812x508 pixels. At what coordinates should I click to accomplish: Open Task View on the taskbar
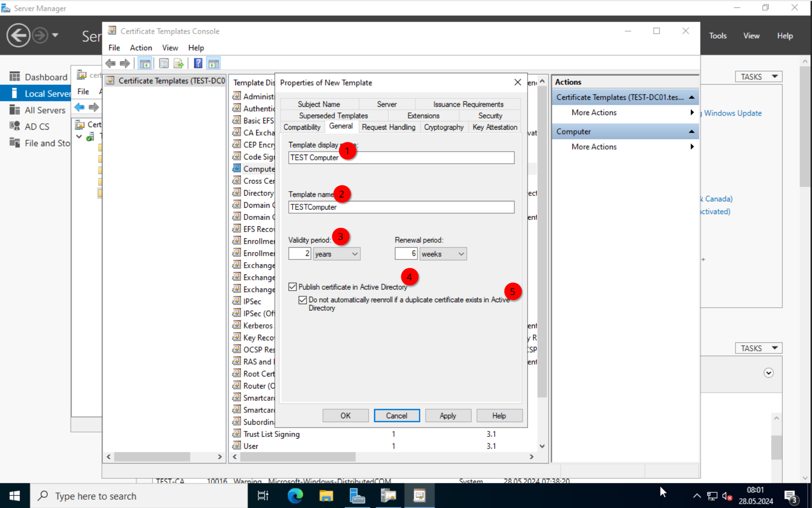(263, 496)
